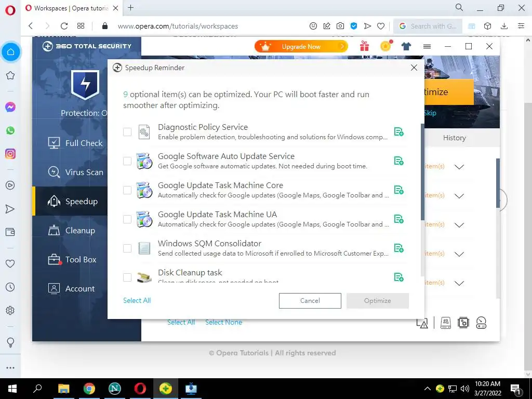Click Upgrade Now button
This screenshot has height=399, width=532.
point(301,46)
